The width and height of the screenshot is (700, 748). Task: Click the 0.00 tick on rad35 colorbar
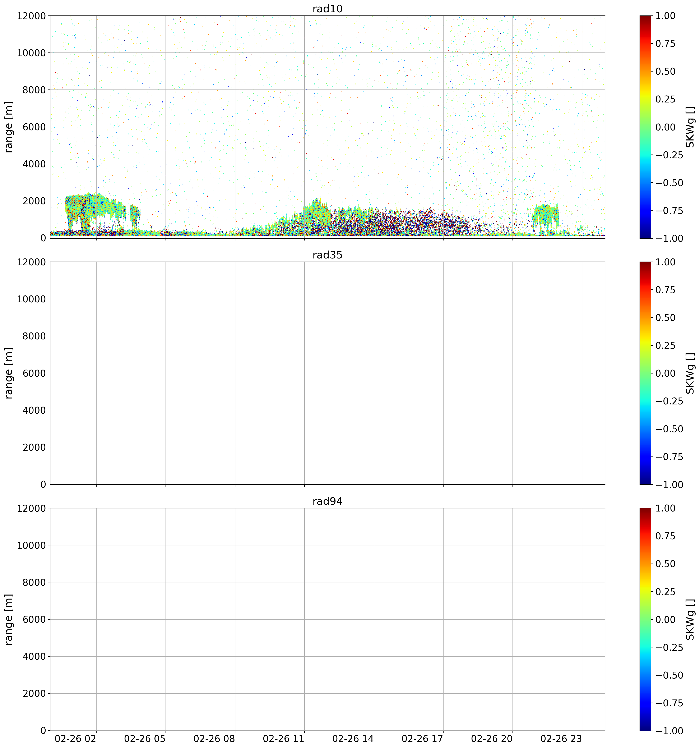point(665,373)
